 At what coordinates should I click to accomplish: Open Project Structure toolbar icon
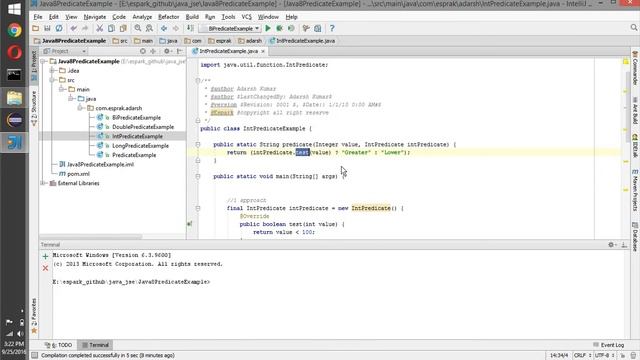(x=318, y=28)
